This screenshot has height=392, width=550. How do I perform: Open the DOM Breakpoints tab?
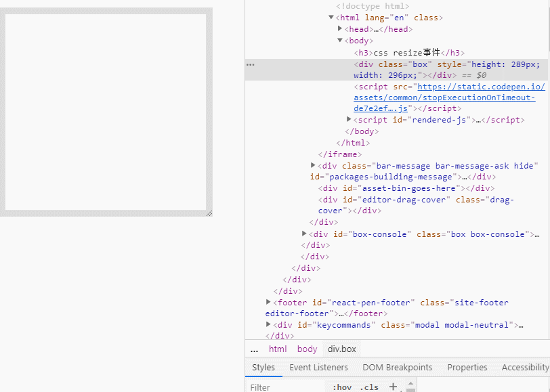(x=398, y=367)
